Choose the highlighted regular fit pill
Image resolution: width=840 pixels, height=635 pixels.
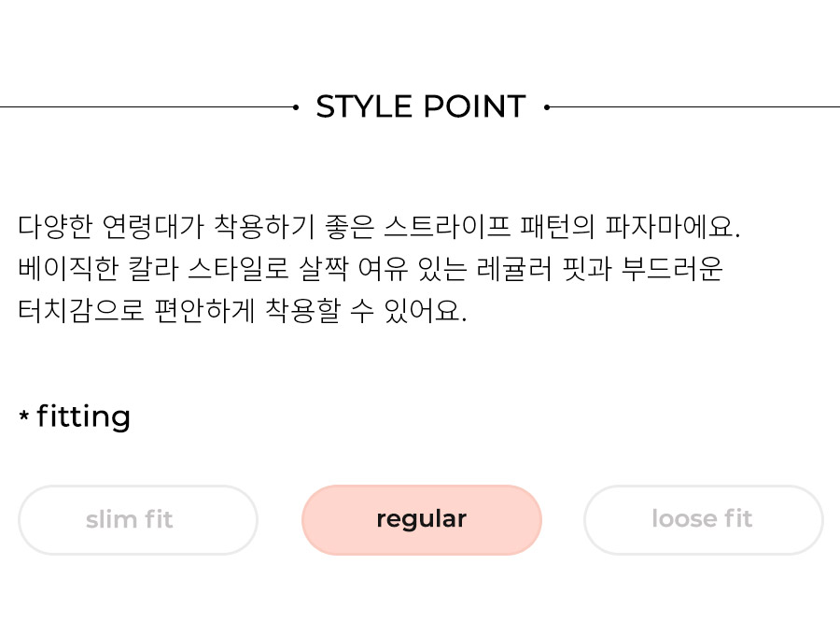pyautogui.click(x=422, y=520)
